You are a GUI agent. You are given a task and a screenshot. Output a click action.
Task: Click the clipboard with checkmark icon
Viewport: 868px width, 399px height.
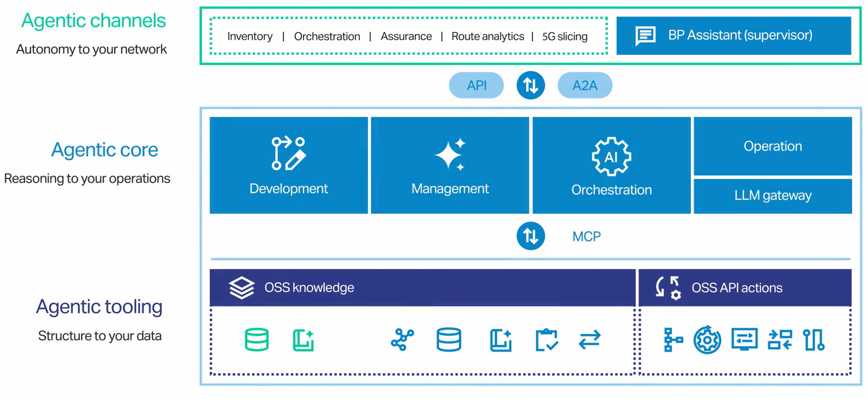tap(547, 340)
